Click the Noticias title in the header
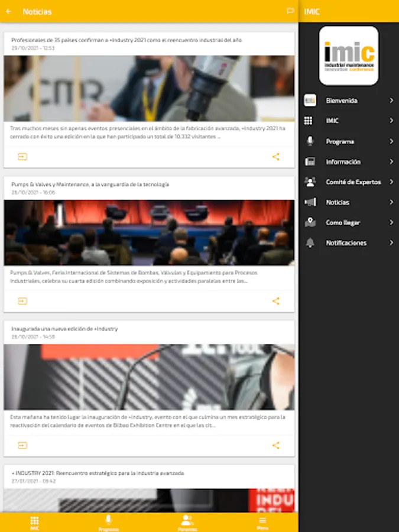Viewport: 399px width, 532px height. click(37, 12)
